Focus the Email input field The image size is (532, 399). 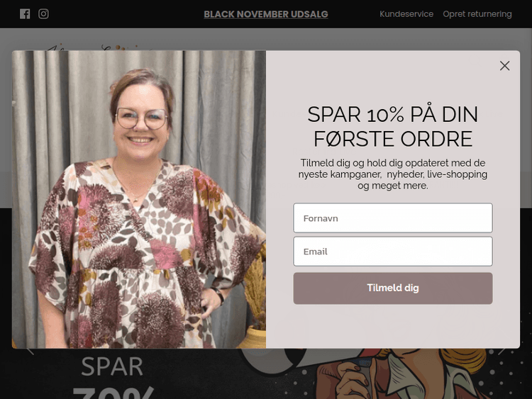tap(393, 251)
